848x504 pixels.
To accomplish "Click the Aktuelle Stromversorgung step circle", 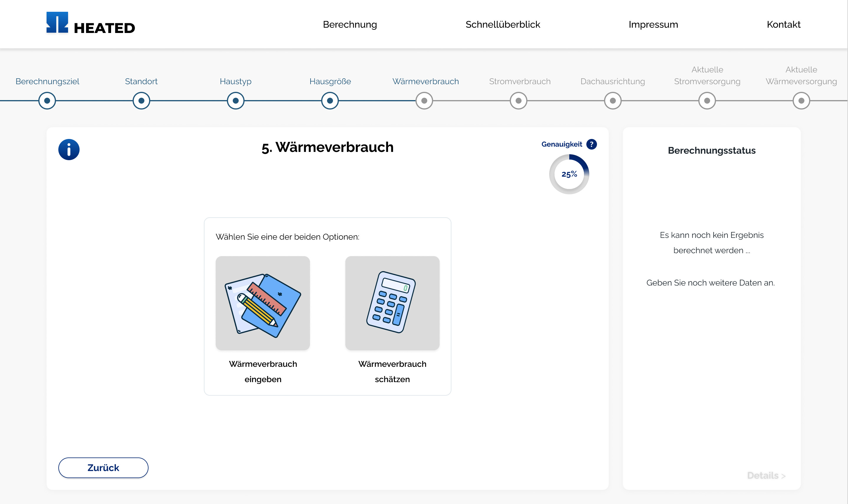I will coord(707,101).
